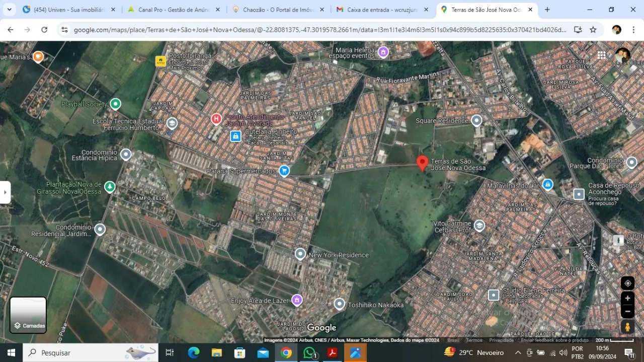Open the Privacidade link

[502, 340]
